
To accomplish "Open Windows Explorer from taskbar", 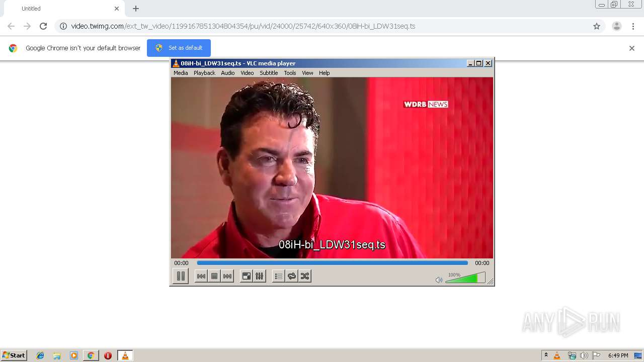I will 57,355.
